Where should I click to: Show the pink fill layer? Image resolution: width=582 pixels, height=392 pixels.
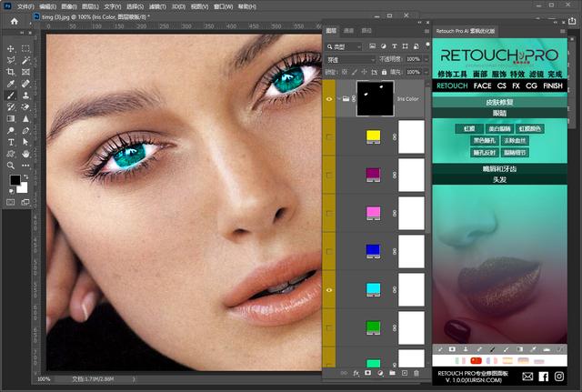coord(329,214)
